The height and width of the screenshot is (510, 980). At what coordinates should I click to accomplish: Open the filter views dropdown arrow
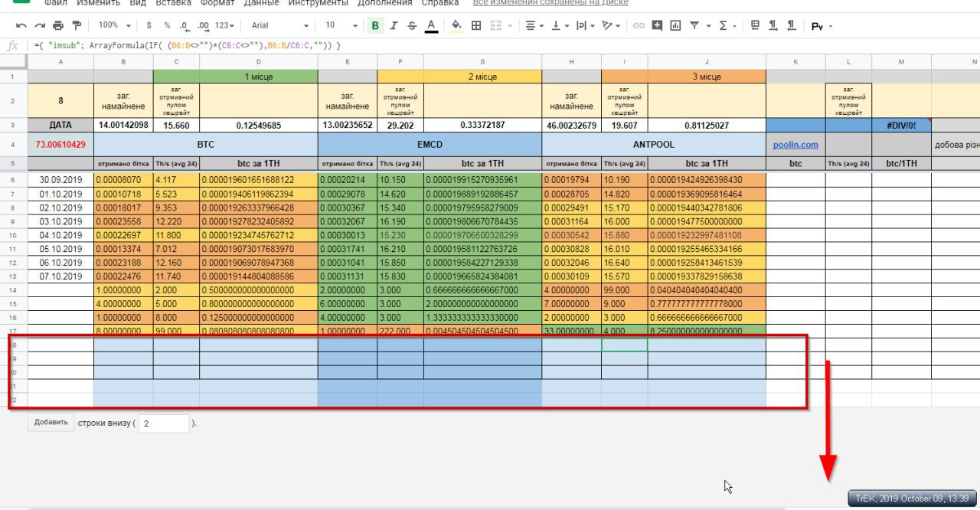[707, 25]
